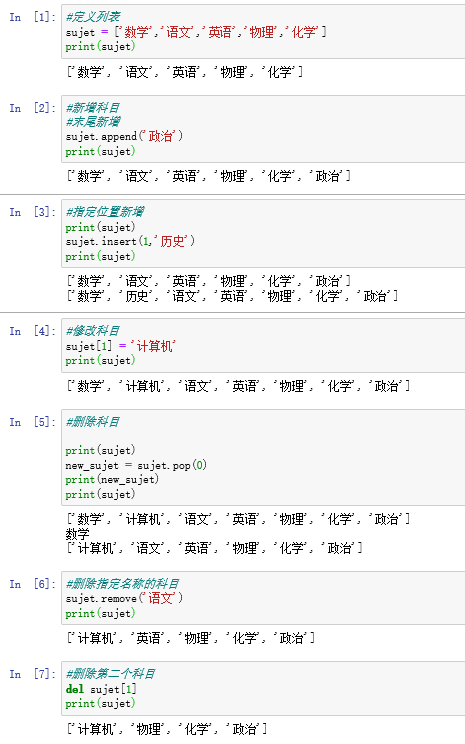Click the In [1] cell prompt
465x744 pixels.
coord(32,17)
